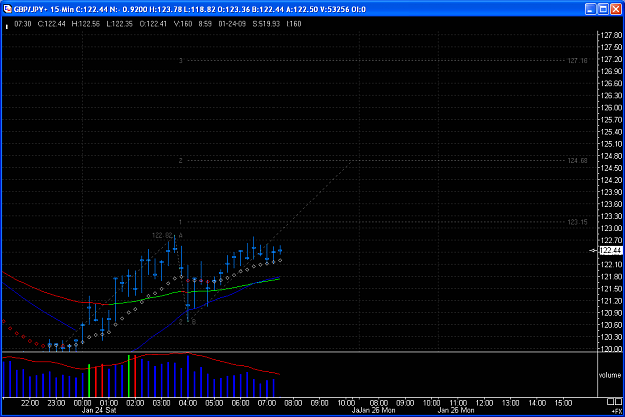Click the 8:59 countdown readout
This screenshot has height=417, width=625.
(205, 24)
